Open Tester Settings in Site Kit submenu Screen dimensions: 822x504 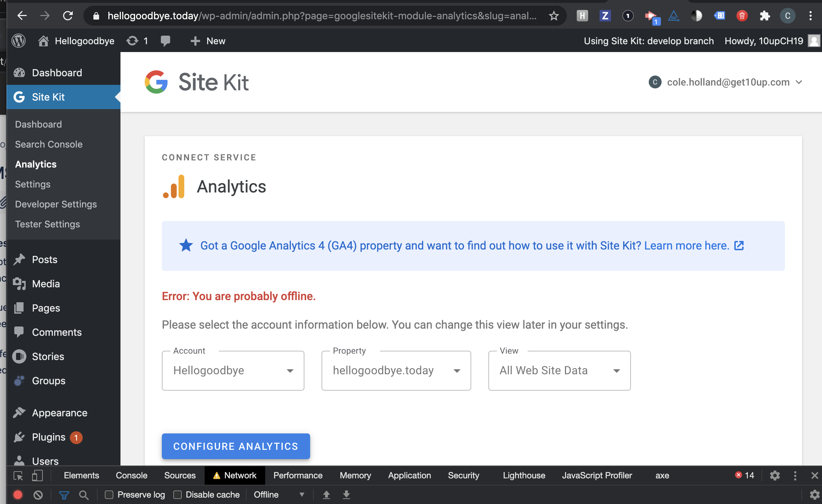click(x=47, y=224)
